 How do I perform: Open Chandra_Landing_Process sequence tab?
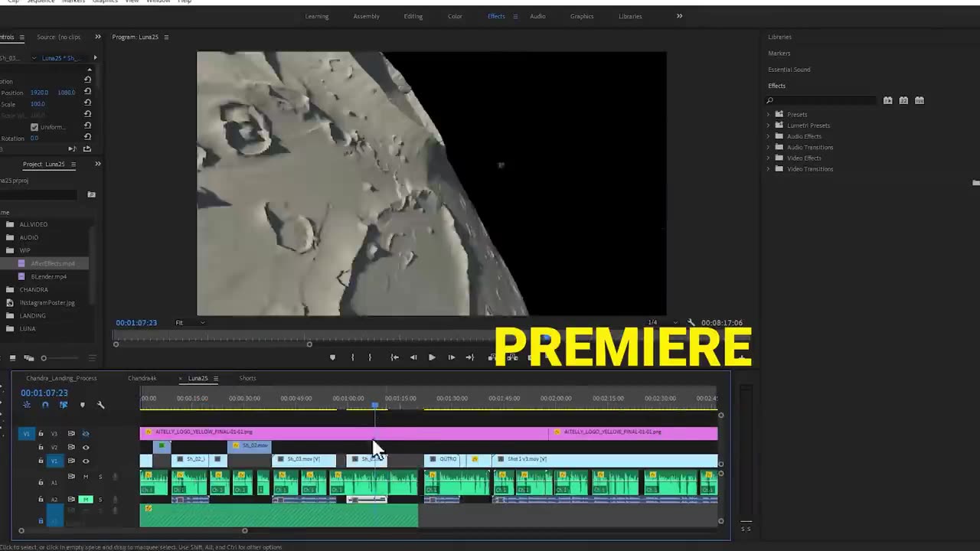click(x=61, y=378)
